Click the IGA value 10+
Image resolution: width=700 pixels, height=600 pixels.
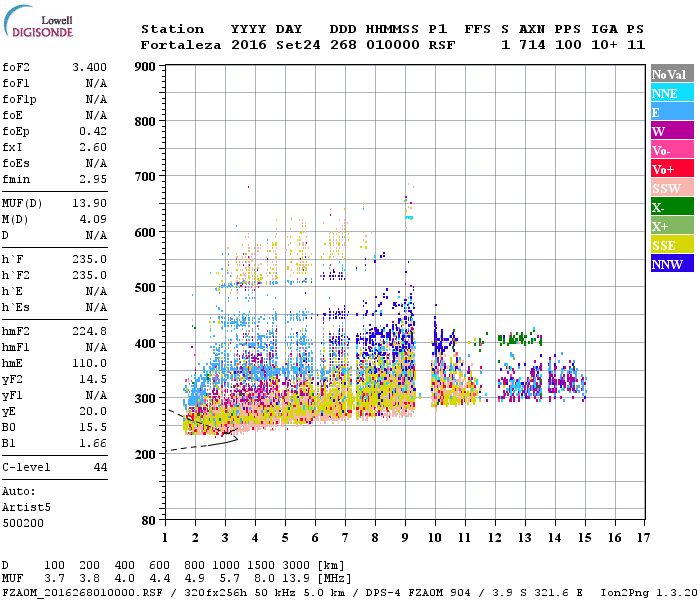point(604,45)
